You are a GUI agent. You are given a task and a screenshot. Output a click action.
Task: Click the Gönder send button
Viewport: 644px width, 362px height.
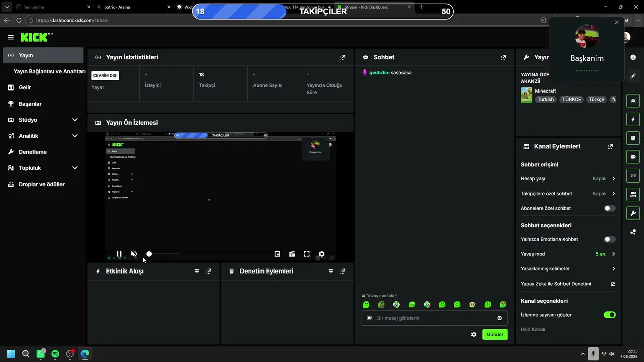click(495, 334)
